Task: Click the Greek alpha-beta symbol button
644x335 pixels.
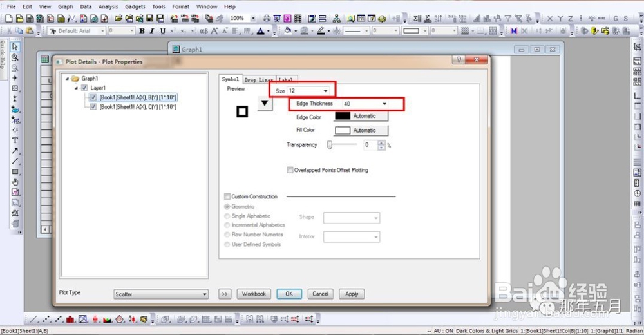Action: [x=204, y=31]
